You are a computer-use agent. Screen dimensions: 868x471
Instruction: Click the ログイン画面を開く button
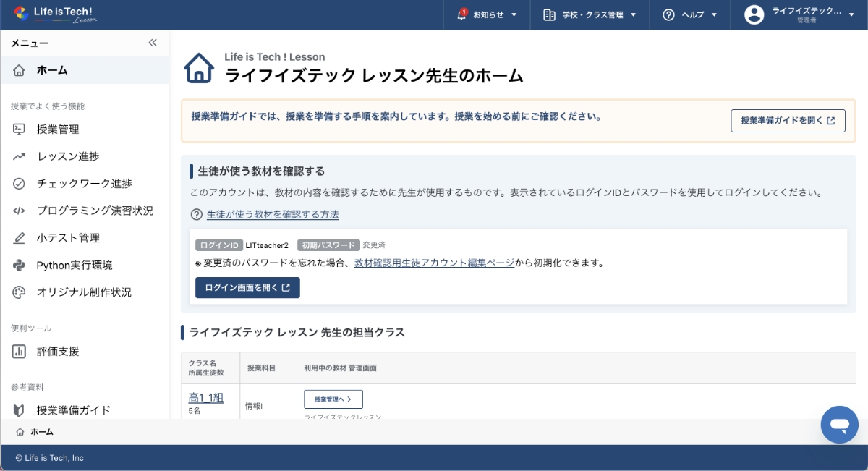pyautogui.click(x=247, y=287)
